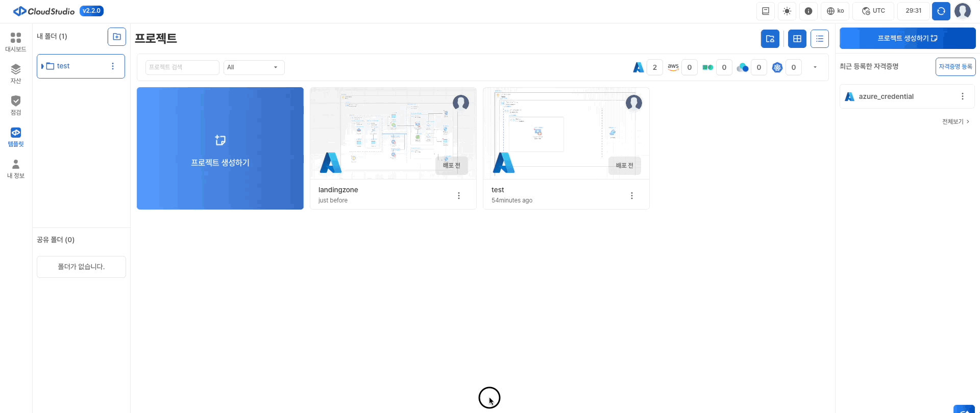
Task: Open the user profile avatar
Action: 962,11
